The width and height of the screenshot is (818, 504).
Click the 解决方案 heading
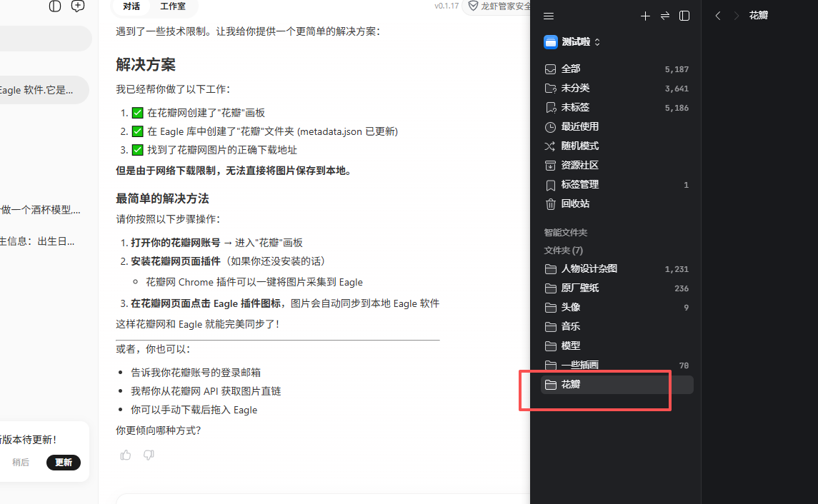click(146, 65)
